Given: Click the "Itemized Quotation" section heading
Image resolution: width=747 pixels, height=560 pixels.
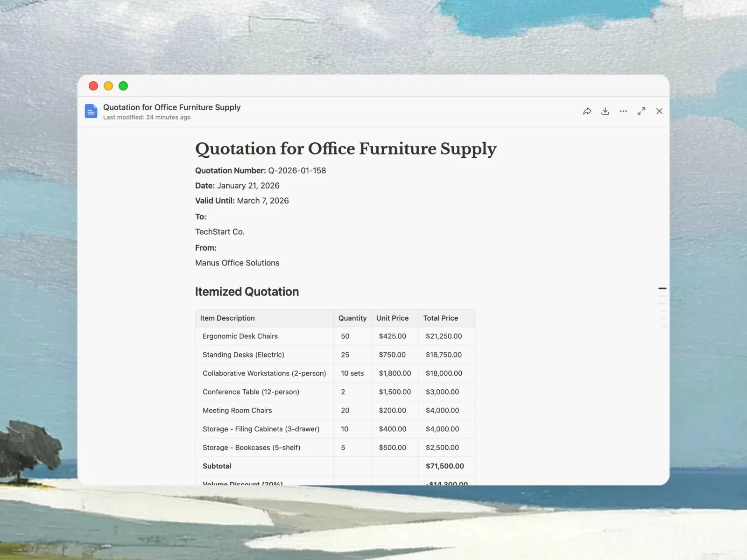Looking at the screenshot, I should point(247,291).
